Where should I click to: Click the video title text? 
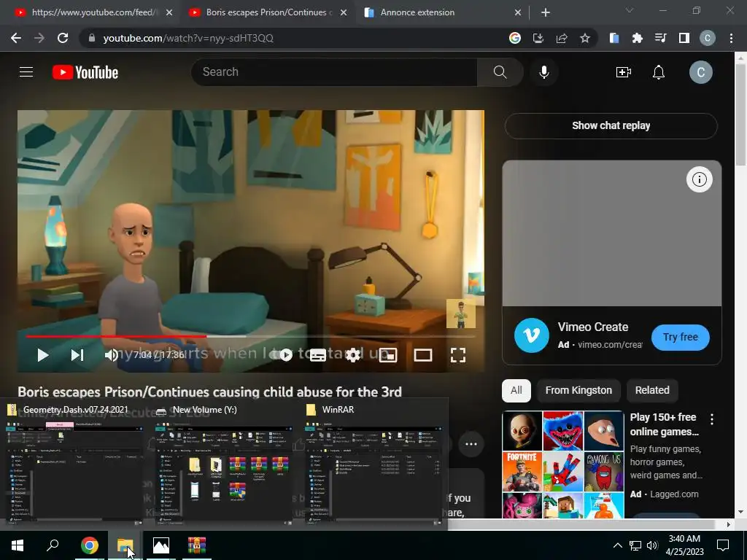tap(209, 392)
